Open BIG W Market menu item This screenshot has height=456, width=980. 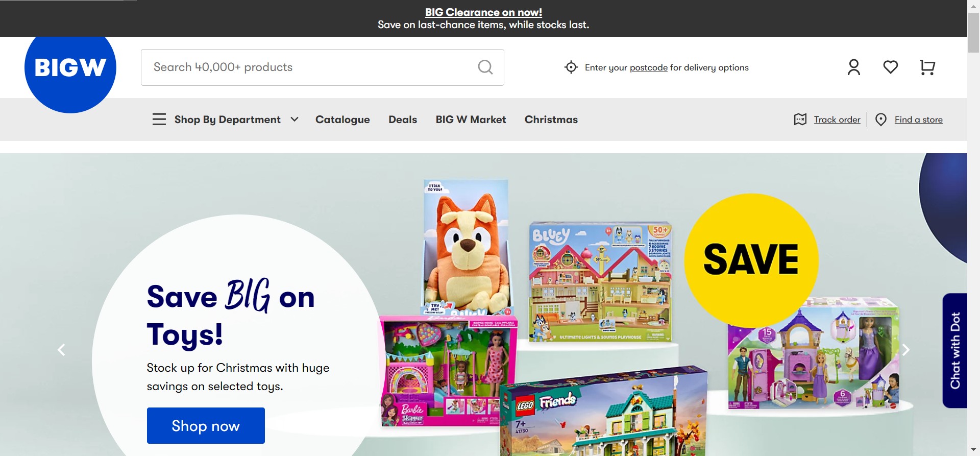point(471,119)
